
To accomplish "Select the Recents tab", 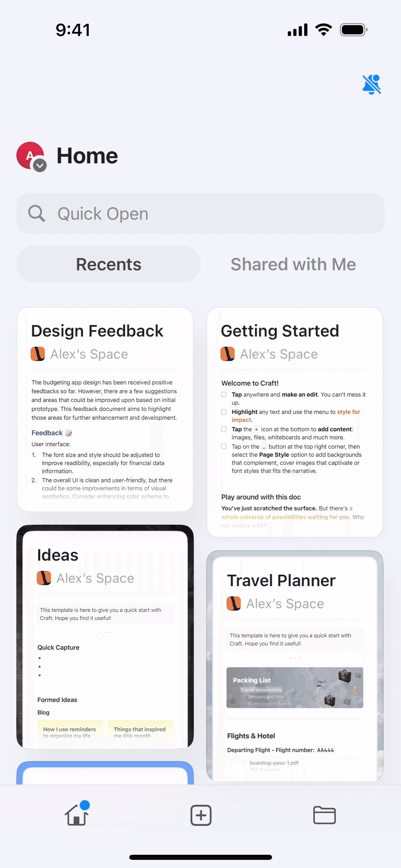I will 108,264.
